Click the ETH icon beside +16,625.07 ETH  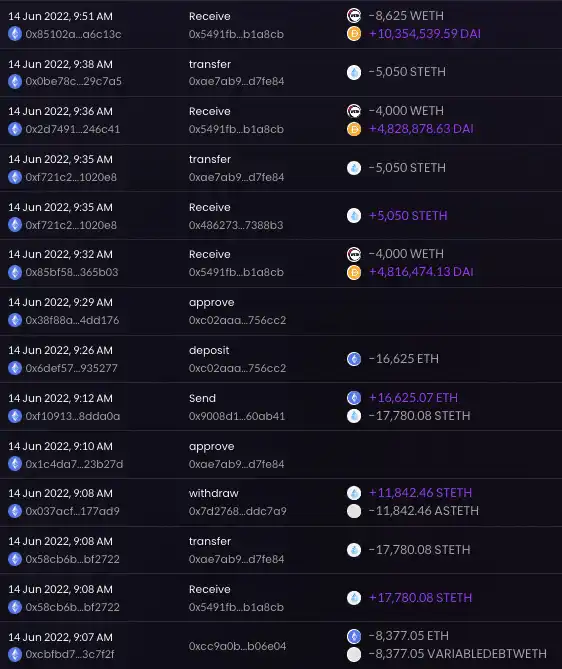354,398
